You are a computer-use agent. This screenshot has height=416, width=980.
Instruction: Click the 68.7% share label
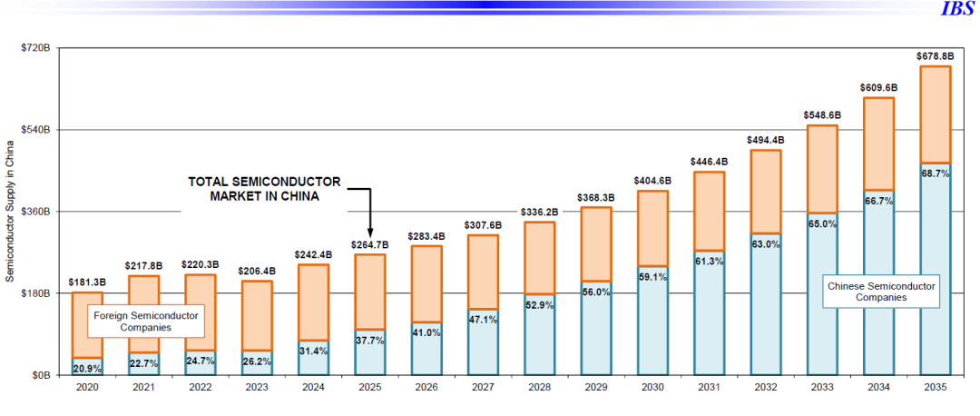click(936, 173)
